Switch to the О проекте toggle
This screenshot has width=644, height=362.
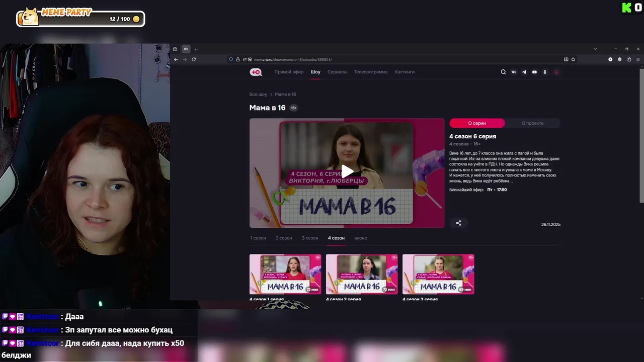click(x=532, y=123)
